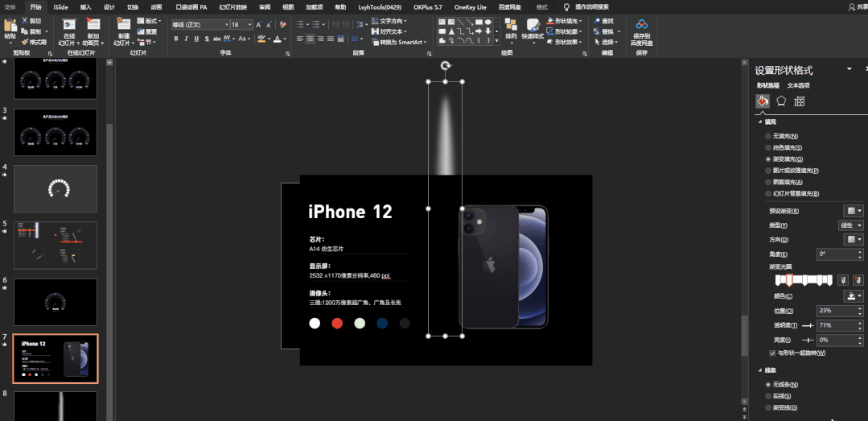Screen dimensions: 868x421
Task: Open the Preset gradients (预设渐变) dropdown
Action: (x=853, y=211)
